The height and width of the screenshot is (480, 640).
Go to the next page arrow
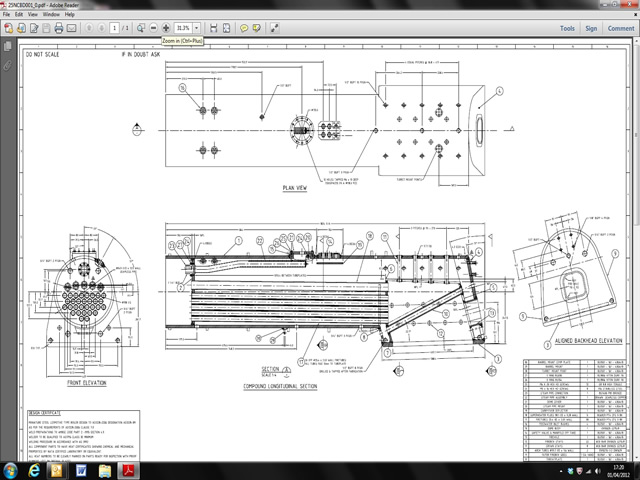pos(100,29)
